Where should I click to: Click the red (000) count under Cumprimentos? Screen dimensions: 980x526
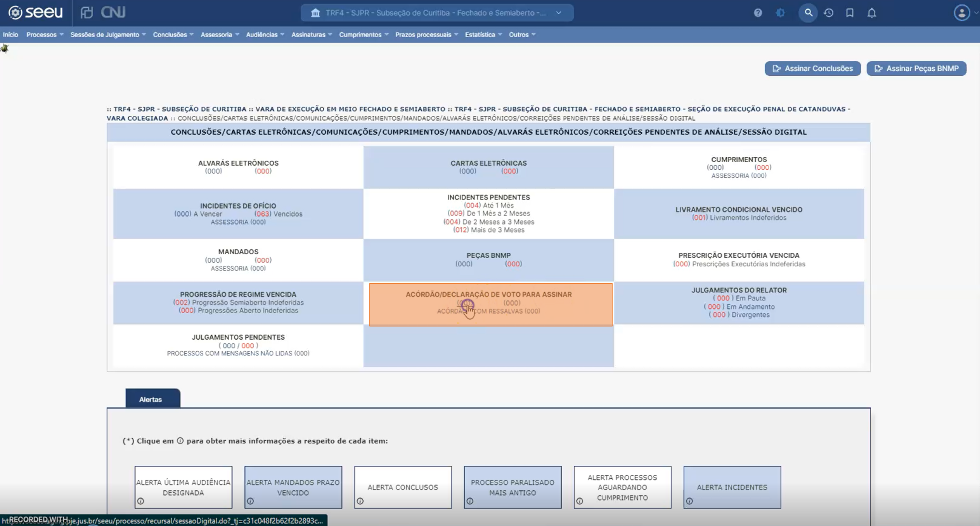pos(763,167)
